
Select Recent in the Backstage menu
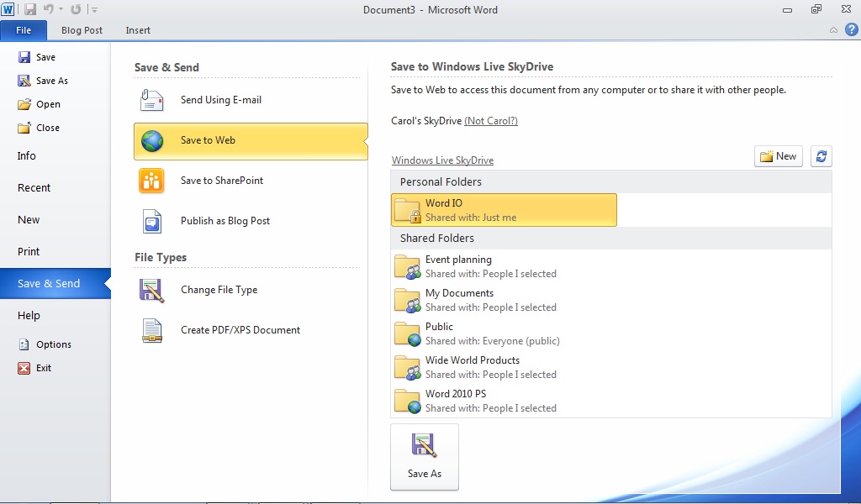[34, 187]
